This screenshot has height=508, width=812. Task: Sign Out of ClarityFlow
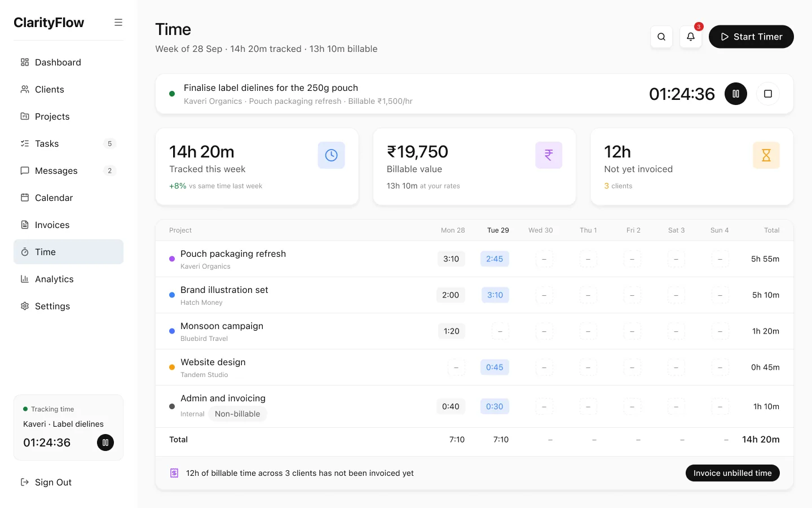68,482
